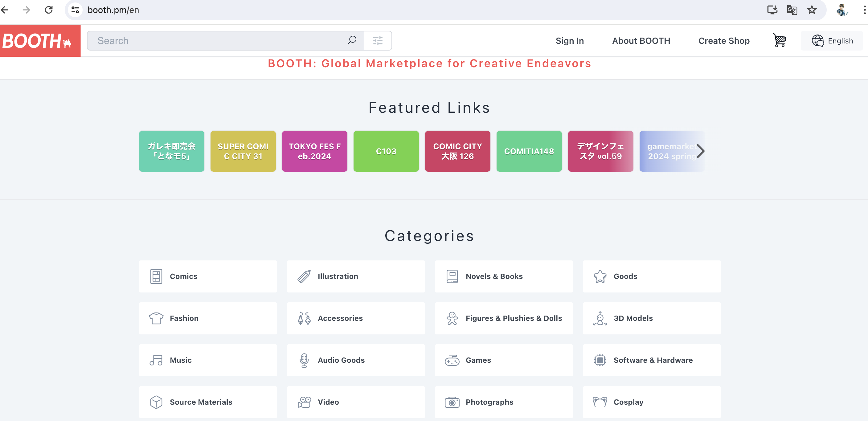The width and height of the screenshot is (868, 421).
Task: Open the デザインフェスタ vol.59 tile
Action: pyautogui.click(x=600, y=151)
